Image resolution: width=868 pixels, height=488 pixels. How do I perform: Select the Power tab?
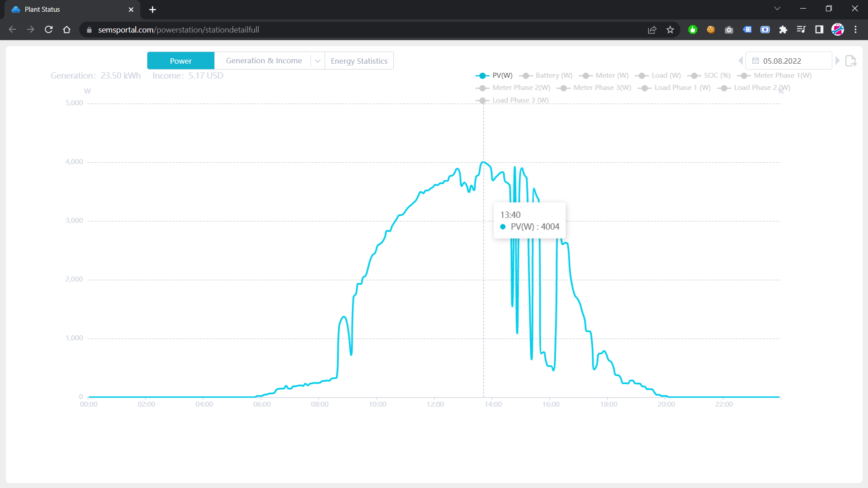181,61
